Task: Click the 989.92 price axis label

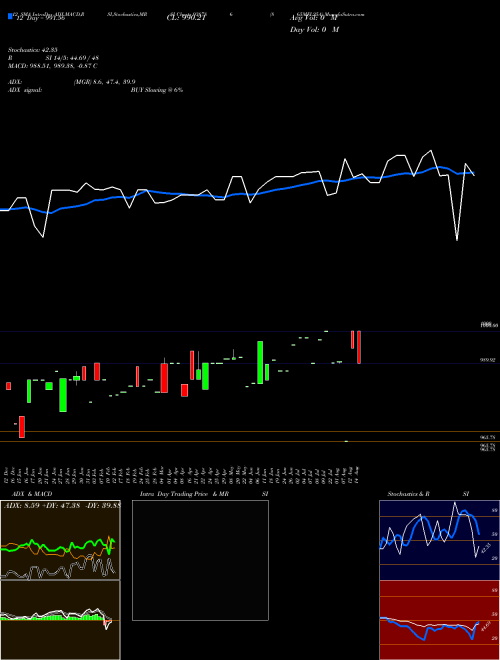Action: tap(488, 360)
